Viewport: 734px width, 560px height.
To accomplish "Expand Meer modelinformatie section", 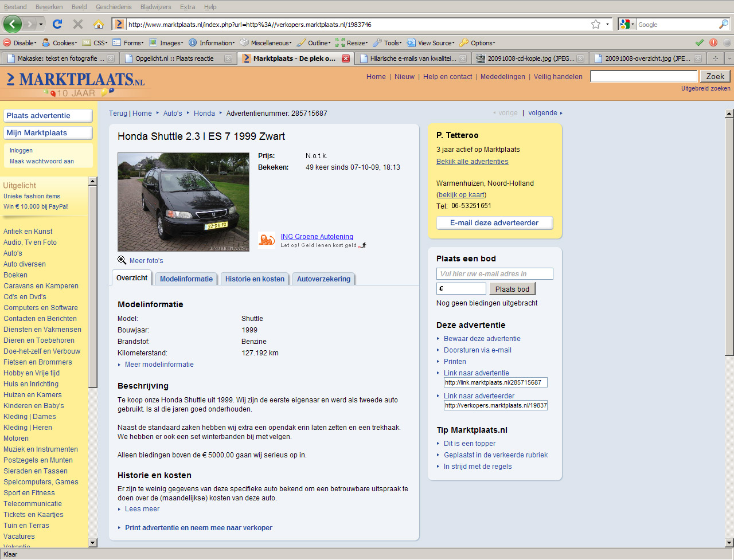I will pos(159,365).
